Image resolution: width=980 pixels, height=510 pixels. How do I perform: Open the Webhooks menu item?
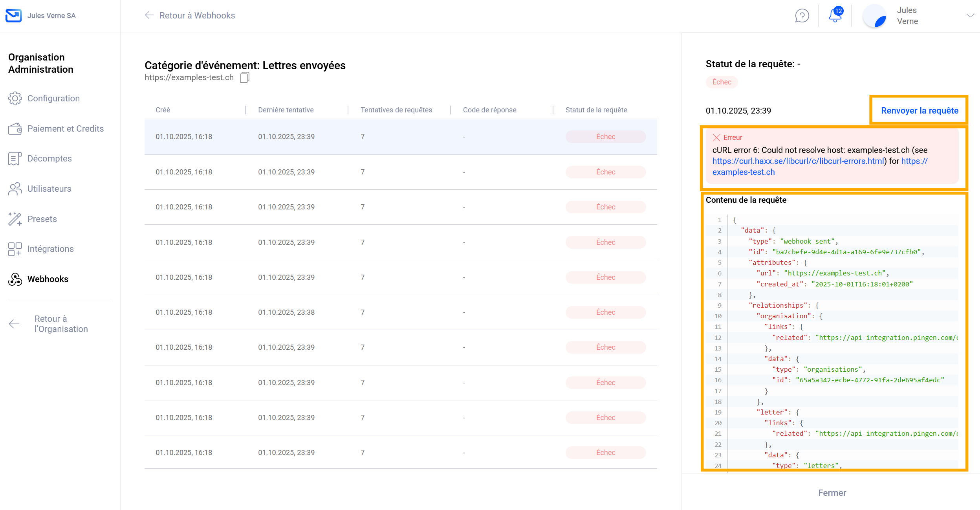tap(48, 279)
